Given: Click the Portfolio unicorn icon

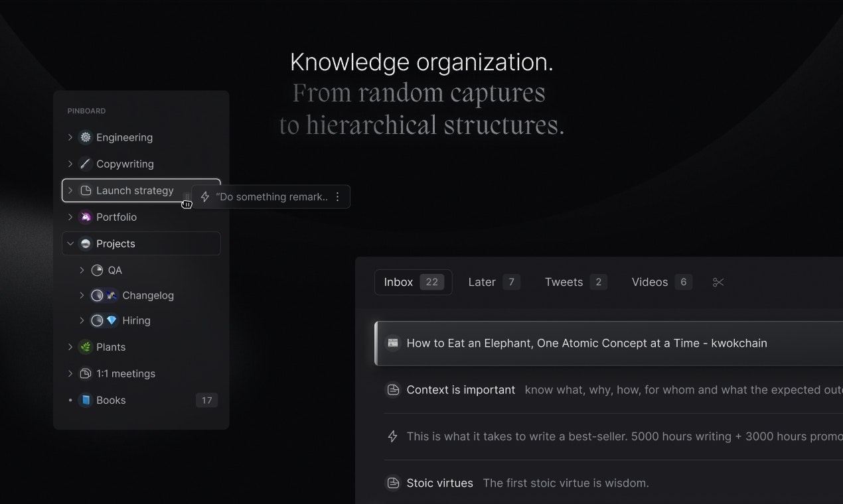Looking at the screenshot, I should (85, 217).
